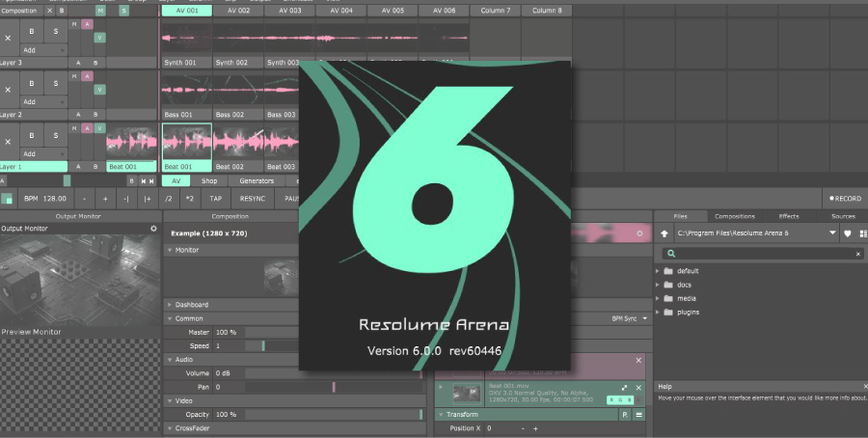Toggle Layer 3 Solo S button
The width and height of the screenshot is (868, 438).
(x=55, y=32)
